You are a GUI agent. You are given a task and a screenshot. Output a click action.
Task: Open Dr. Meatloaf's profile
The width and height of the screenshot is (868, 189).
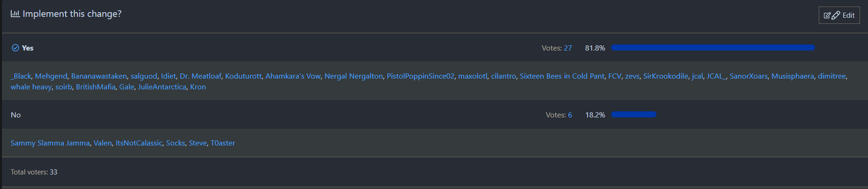coord(200,76)
